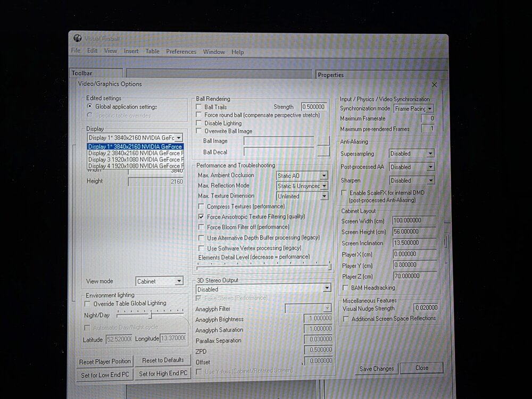The height and width of the screenshot is (399, 532).
Task: Click the Visual Pinball app icon in title bar
Action: point(77,38)
